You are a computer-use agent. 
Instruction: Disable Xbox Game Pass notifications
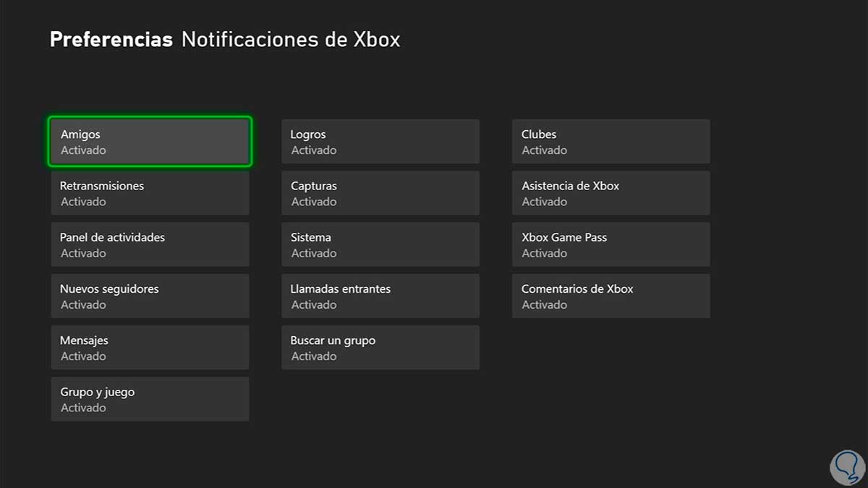[611, 244]
